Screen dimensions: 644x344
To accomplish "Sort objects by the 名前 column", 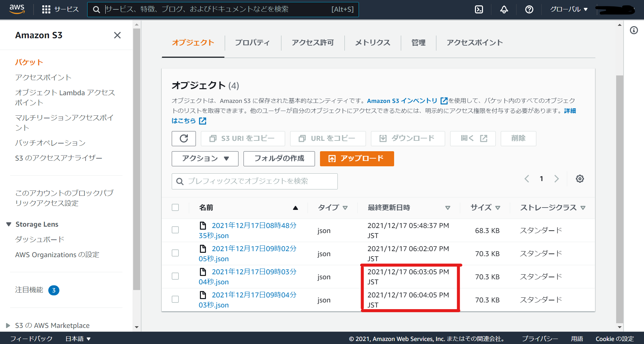I will click(x=206, y=208).
